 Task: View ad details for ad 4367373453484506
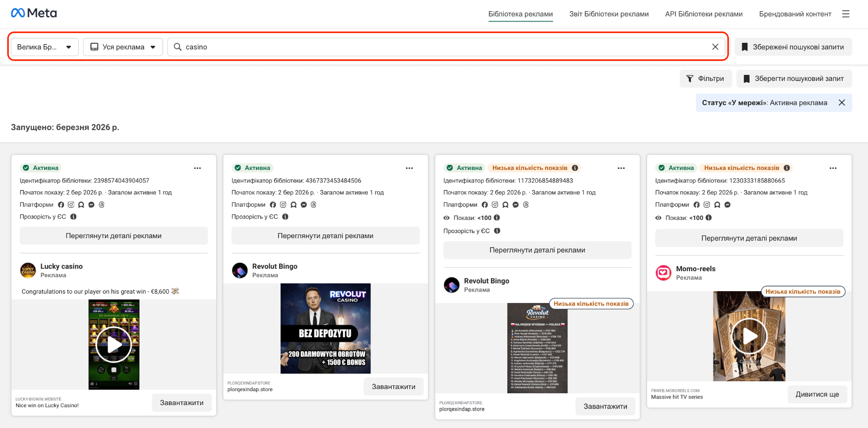click(325, 236)
